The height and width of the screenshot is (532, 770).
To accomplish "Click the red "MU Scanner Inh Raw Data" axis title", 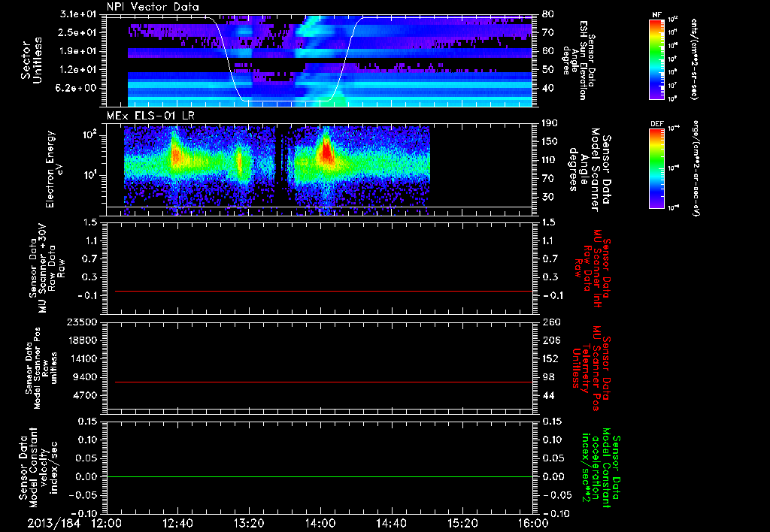I will point(593,268).
